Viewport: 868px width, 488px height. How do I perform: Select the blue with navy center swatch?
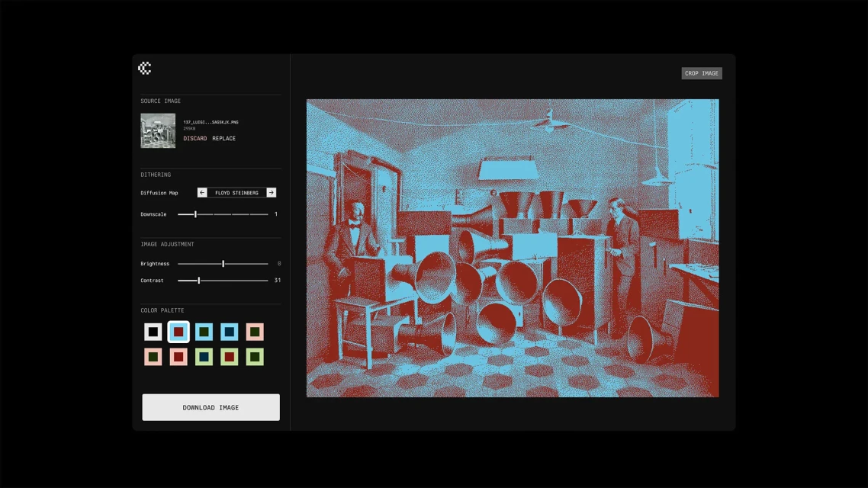point(229,332)
